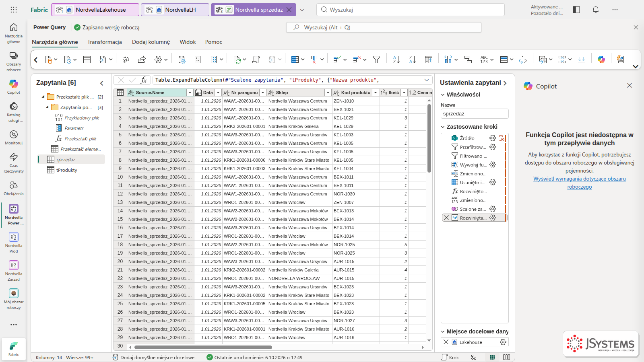
Task: Open filter dropdown of Kod produktu column
Action: tap(376, 93)
